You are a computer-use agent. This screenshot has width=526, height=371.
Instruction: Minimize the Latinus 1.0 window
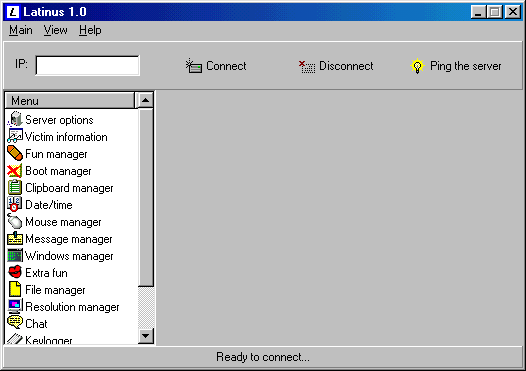478,12
